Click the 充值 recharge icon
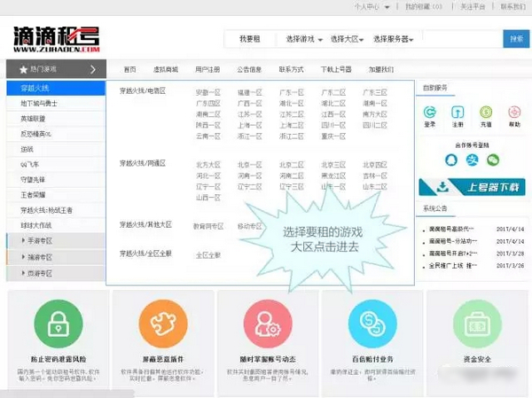This screenshot has width=532, height=398. [486, 113]
